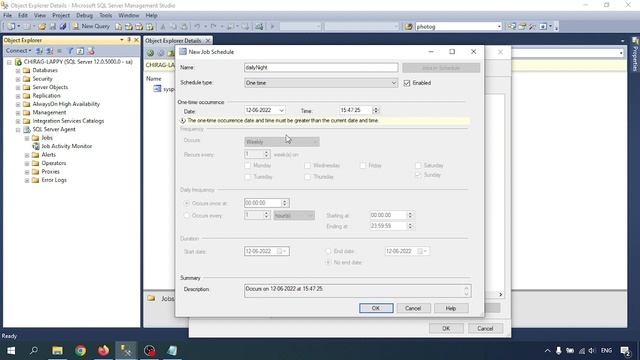Check the Friday checkbox

(363, 165)
